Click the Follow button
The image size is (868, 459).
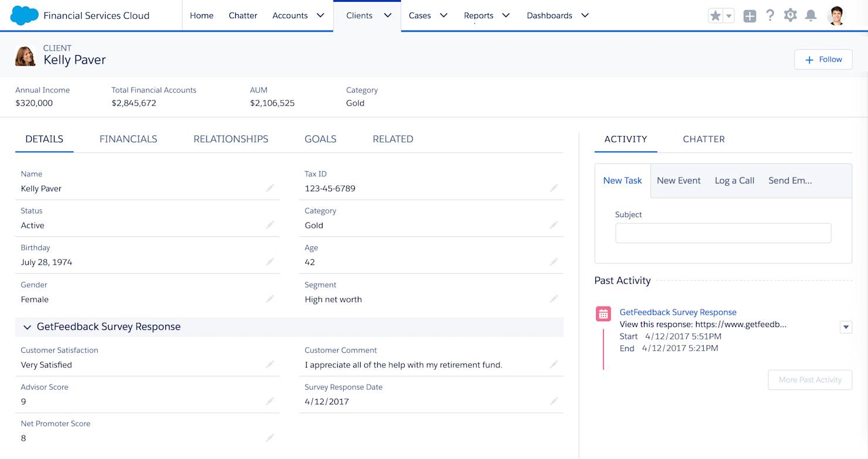pyautogui.click(x=823, y=59)
